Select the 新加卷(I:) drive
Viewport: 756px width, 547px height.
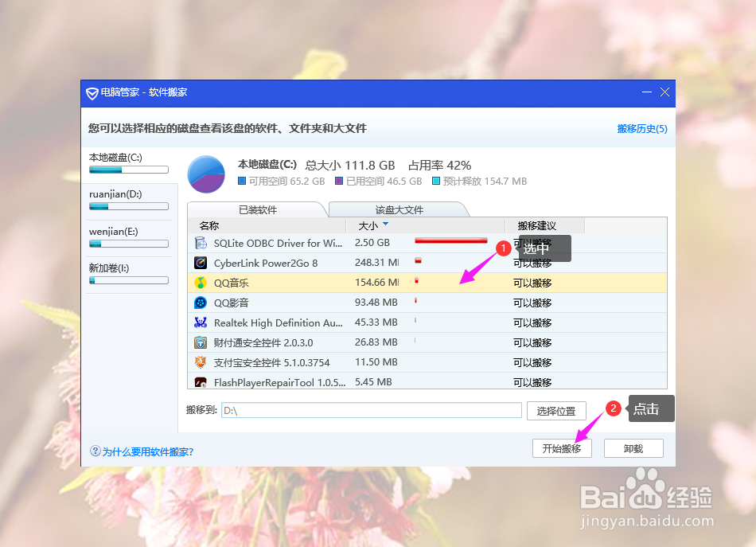click(129, 274)
